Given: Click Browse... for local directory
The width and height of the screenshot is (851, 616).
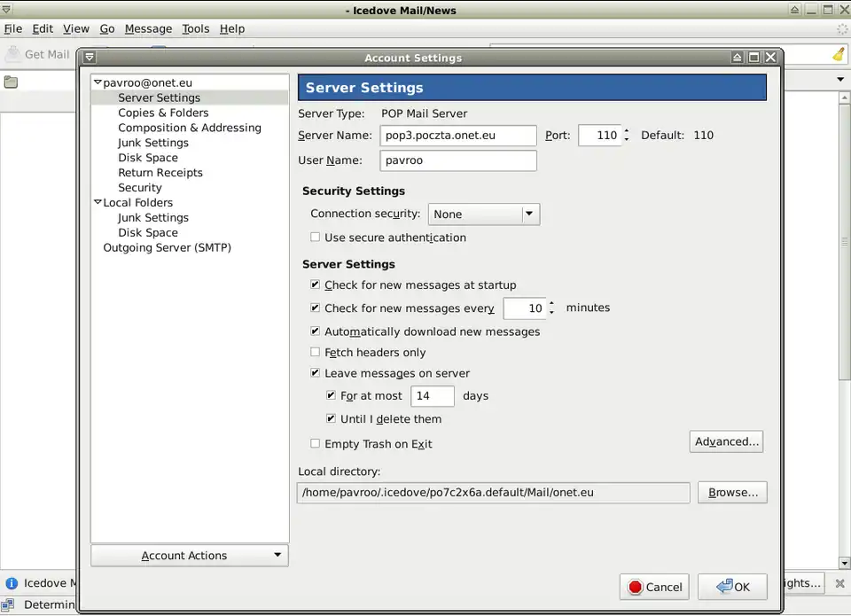Looking at the screenshot, I should 732,492.
